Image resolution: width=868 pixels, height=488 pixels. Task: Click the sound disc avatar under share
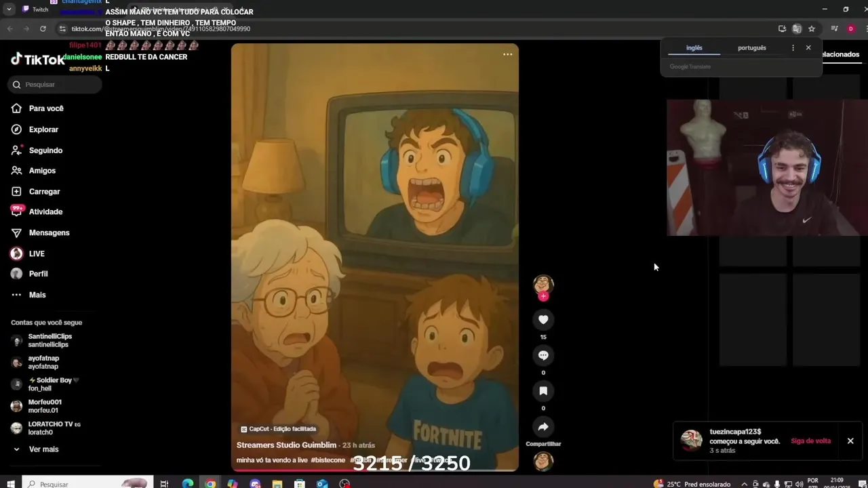[543, 462]
